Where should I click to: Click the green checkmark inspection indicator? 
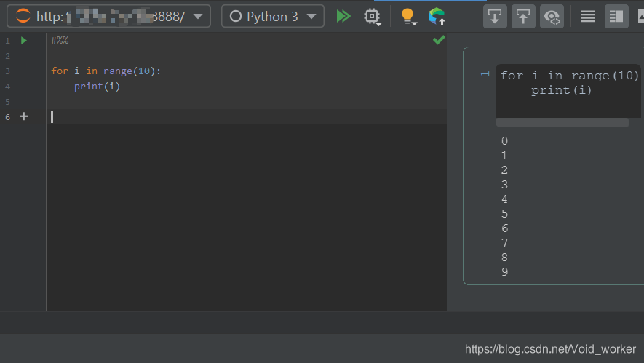point(439,40)
